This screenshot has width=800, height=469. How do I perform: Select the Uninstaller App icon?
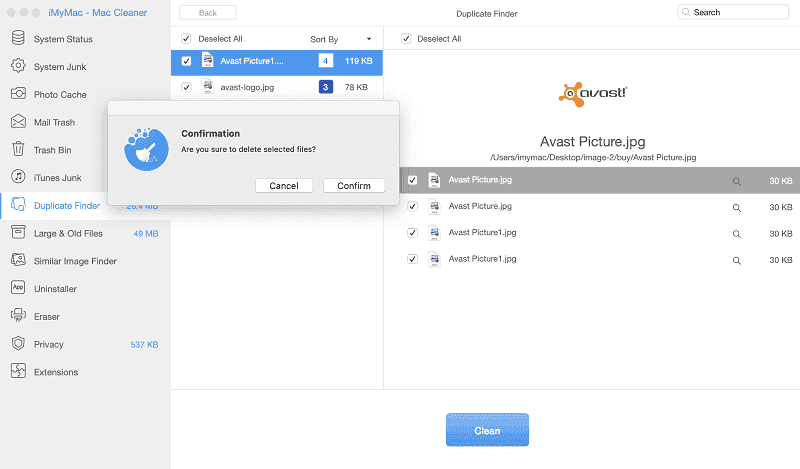18,287
